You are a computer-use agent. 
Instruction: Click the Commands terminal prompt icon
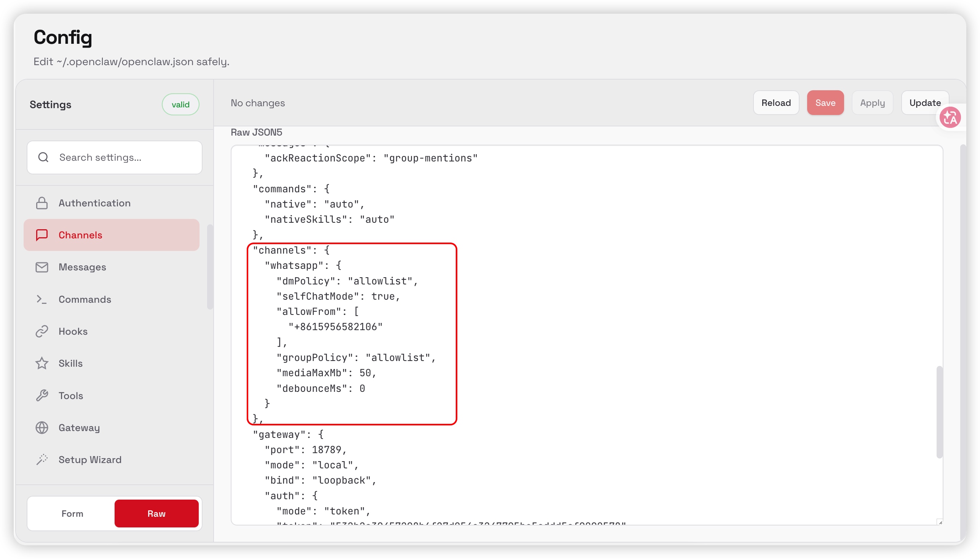tap(42, 299)
